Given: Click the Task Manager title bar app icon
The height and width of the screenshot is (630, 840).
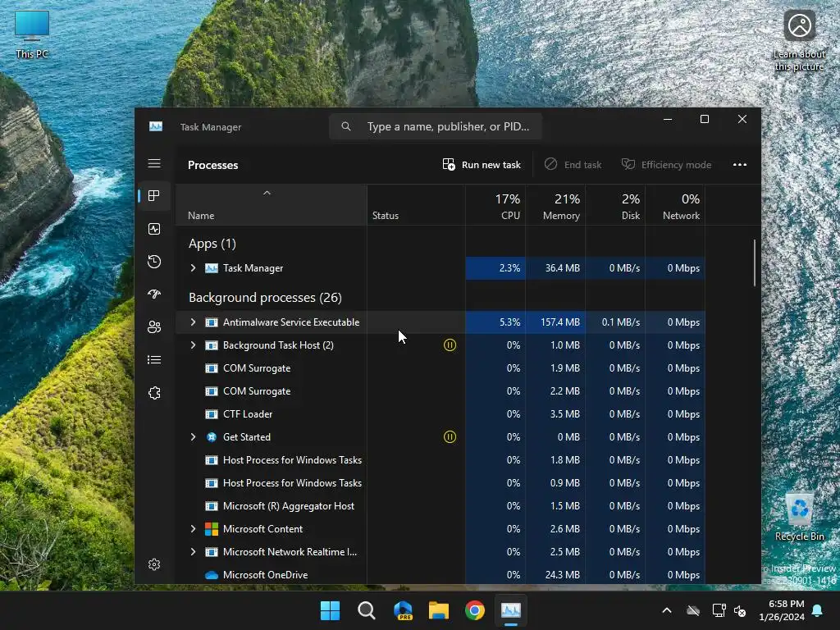Looking at the screenshot, I should 156,126.
